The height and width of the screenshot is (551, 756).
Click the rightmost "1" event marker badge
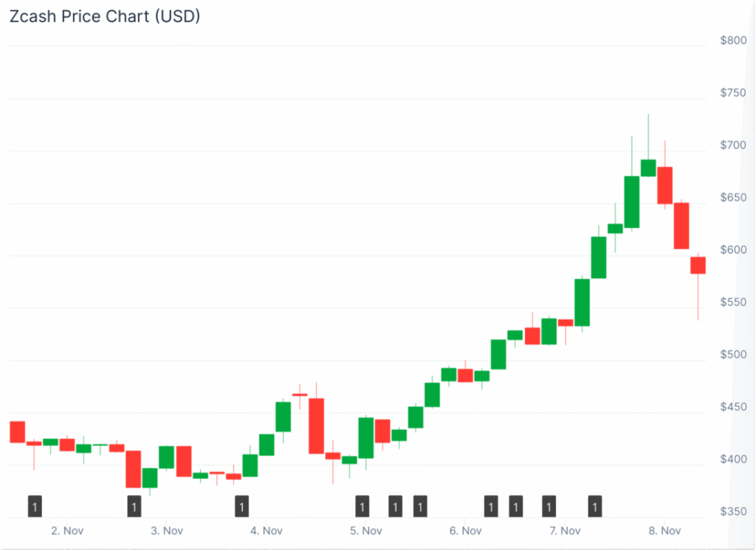[x=595, y=507]
